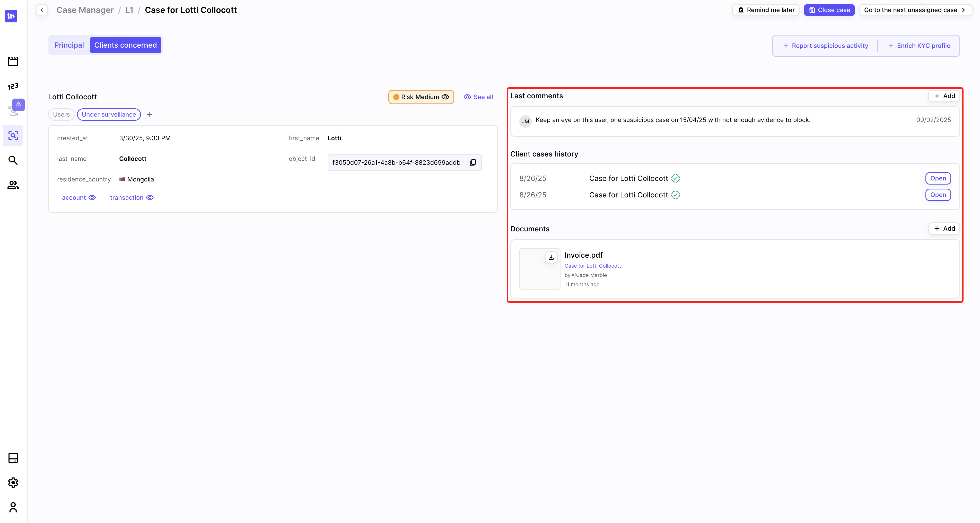Click the last_name value Collocott
This screenshot has height=523, width=980.
coord(132,159)
